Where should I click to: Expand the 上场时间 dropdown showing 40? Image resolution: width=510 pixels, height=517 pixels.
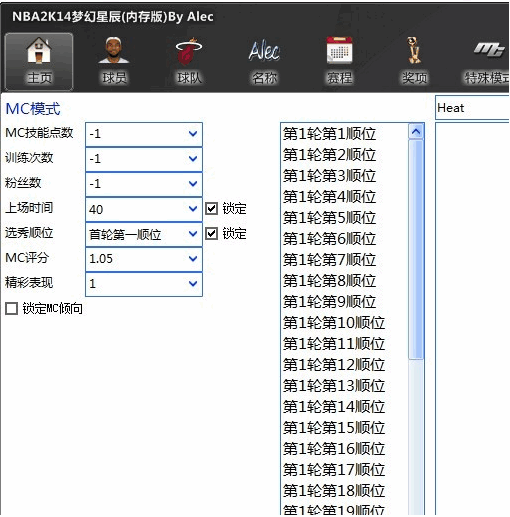tap(193, 209)
